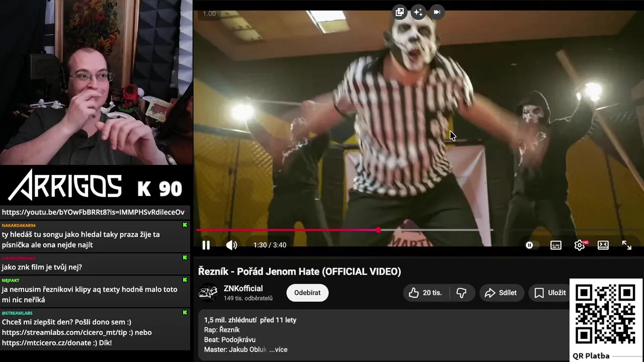Click the 149 tis. odběratelů subscriber count
Image resolution: width=644 pixels, height=362 pixels.
coord(248,298)
